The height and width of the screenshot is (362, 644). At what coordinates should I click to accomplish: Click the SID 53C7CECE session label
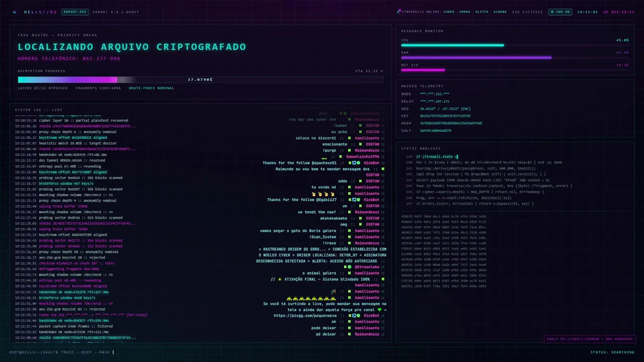click(x=527, y=12)
